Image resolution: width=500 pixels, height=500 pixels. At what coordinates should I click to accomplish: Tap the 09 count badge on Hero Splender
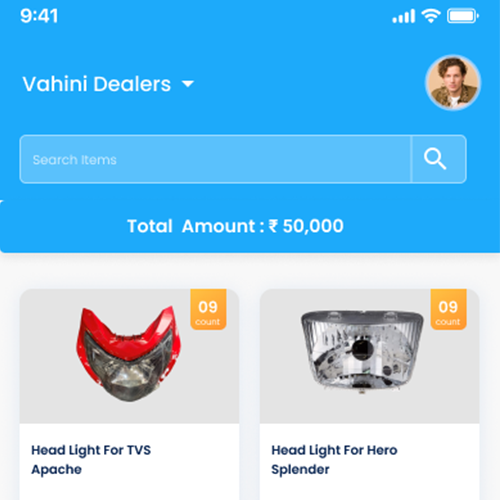(448, 310)
